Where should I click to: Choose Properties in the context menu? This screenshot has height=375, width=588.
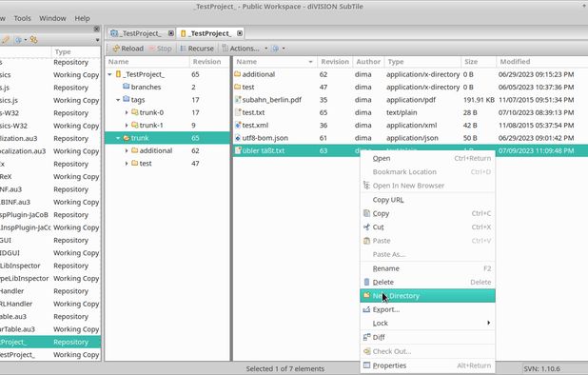[x=427, y=365]
